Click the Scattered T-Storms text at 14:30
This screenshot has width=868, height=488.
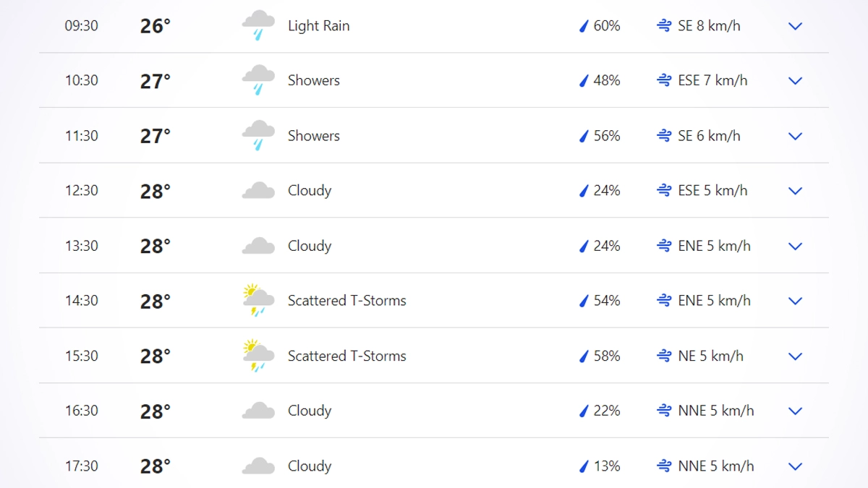click(346, 301)
